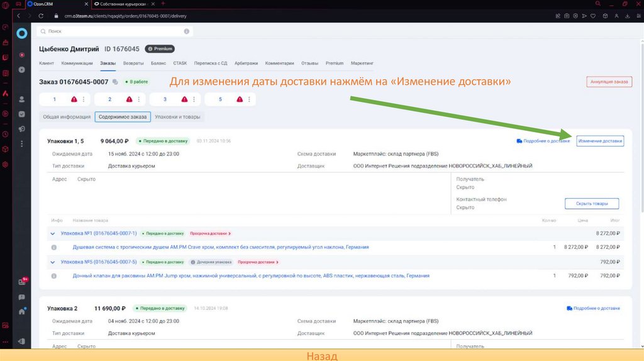644x361 pixels.
Task: Click the camera snapshot icon in browser toolbar
Action: click(567, 16)
